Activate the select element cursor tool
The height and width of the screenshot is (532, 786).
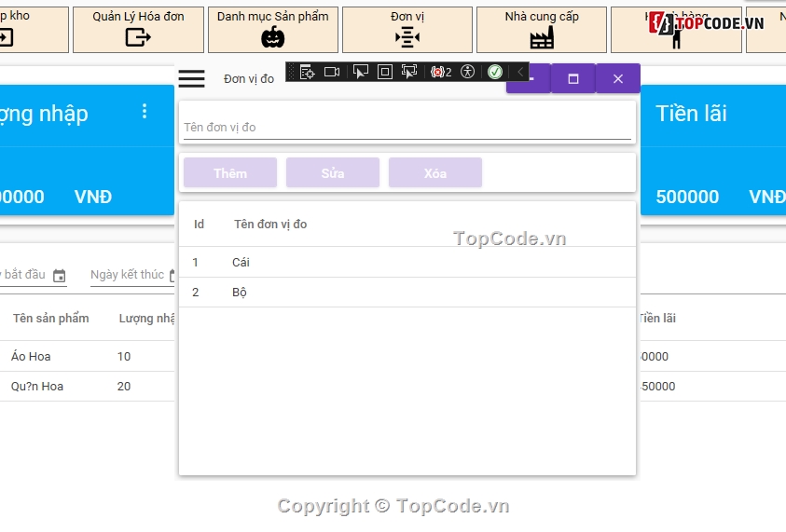tap(361, 72)
